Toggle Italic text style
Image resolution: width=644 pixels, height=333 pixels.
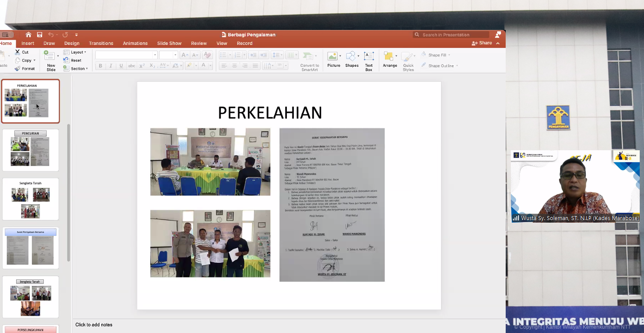tap(111, 66)
